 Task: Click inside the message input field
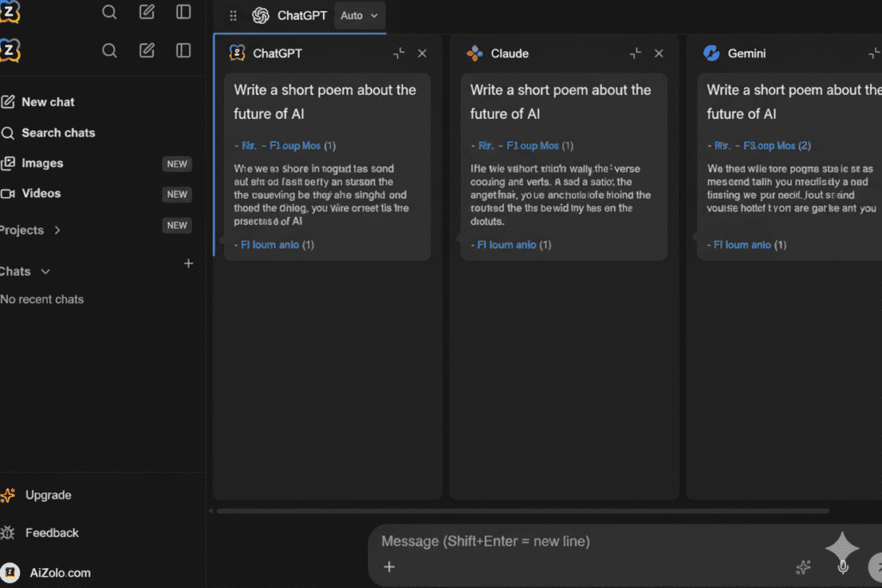coord(560,542)
